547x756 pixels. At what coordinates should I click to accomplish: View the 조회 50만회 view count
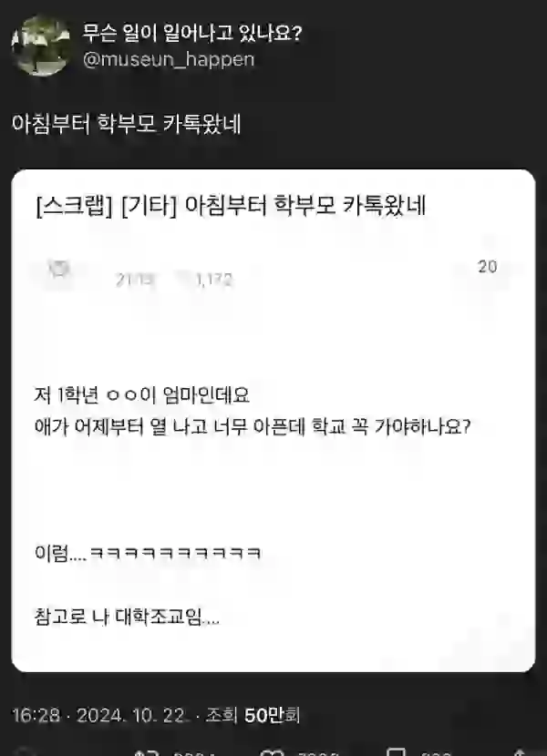(x=253, y=715)
